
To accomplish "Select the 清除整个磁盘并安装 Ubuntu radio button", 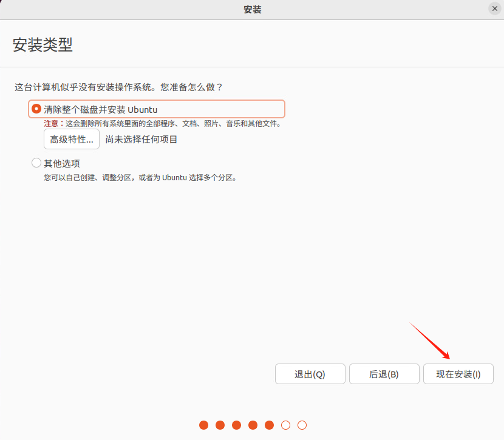I will point(36,109).
